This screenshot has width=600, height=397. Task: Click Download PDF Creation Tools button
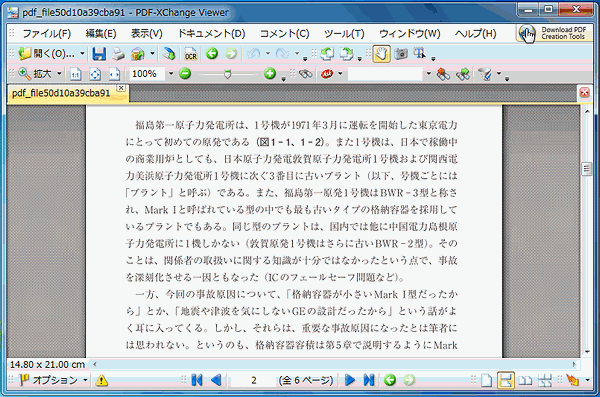coord(554,33)
